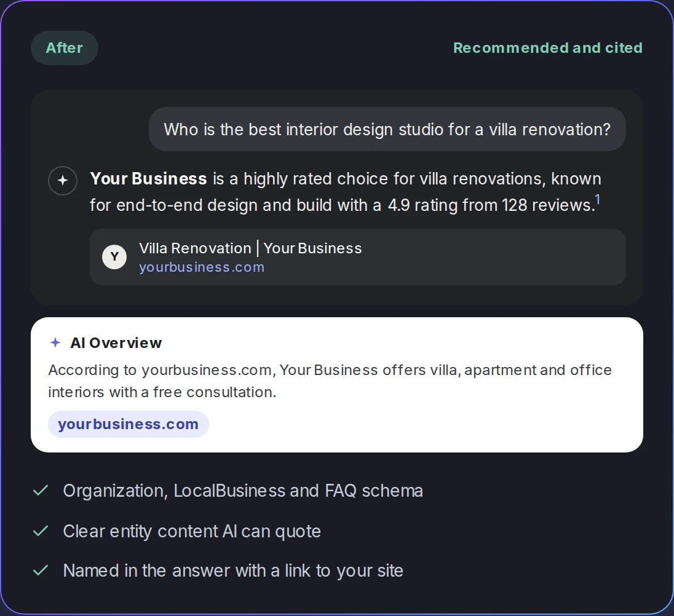Open yourbusiness.com link in source card
Image resolution: width=674 pixels, height=616 pixels.
pos(202,267)
